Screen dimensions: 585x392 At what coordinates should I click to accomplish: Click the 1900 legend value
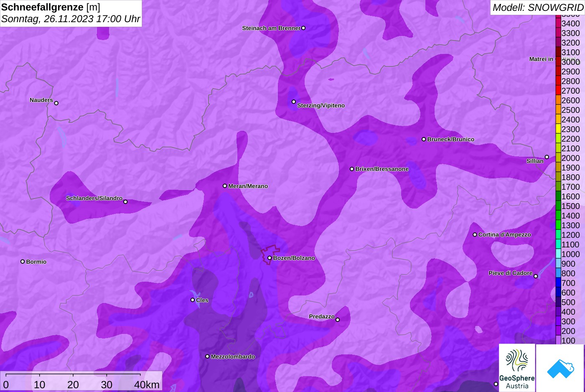tap(571, 168)
